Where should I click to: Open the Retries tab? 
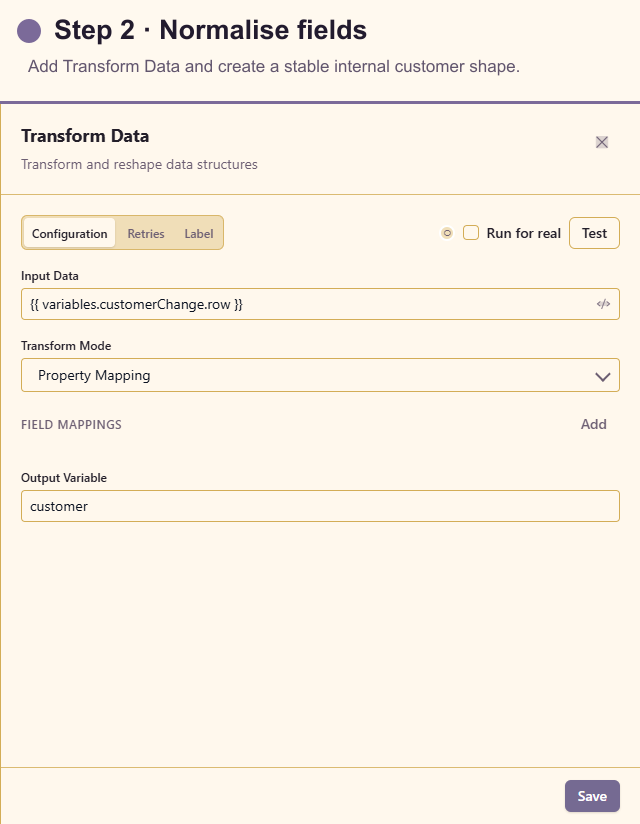(x=146, y=233)
